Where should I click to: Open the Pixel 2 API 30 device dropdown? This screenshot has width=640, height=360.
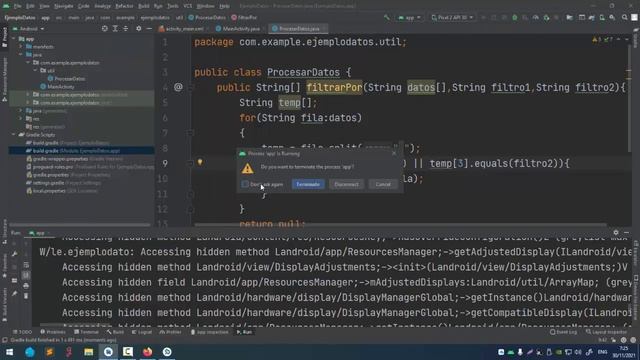pyautogui.click(x=452, y=18)
